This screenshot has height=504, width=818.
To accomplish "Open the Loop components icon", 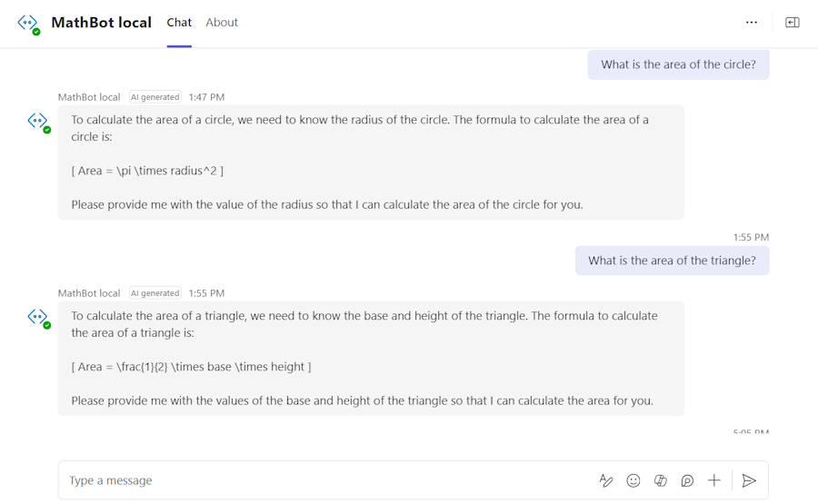I will (x=688, y=480).
